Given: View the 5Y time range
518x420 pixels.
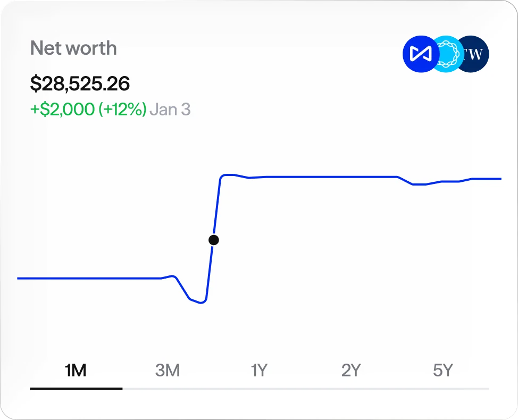Looking at the screenshot, I should click(x=442, y=370).
